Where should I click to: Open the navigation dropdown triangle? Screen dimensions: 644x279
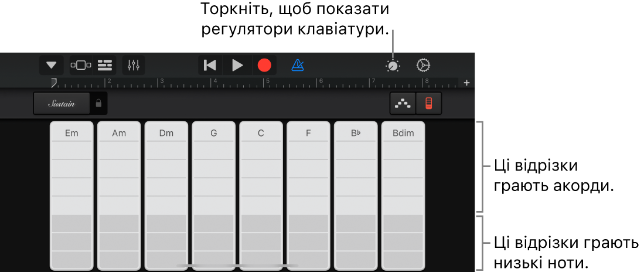52,65
